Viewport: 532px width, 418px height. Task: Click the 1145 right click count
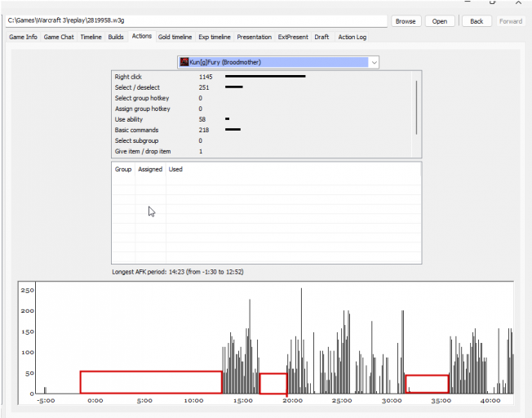tap(206, 77)
